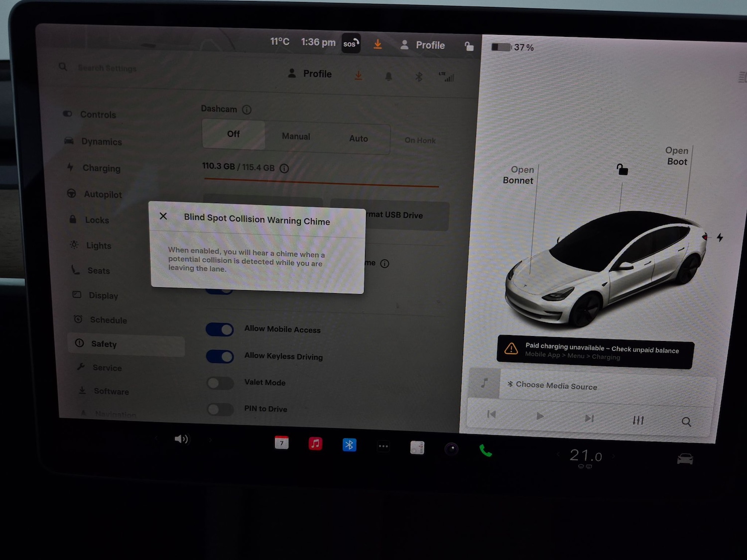This screenshot has width=747, height=560.
Task: Open the Service settings tab
Action: pyautogui.click(x=107, y=368)
